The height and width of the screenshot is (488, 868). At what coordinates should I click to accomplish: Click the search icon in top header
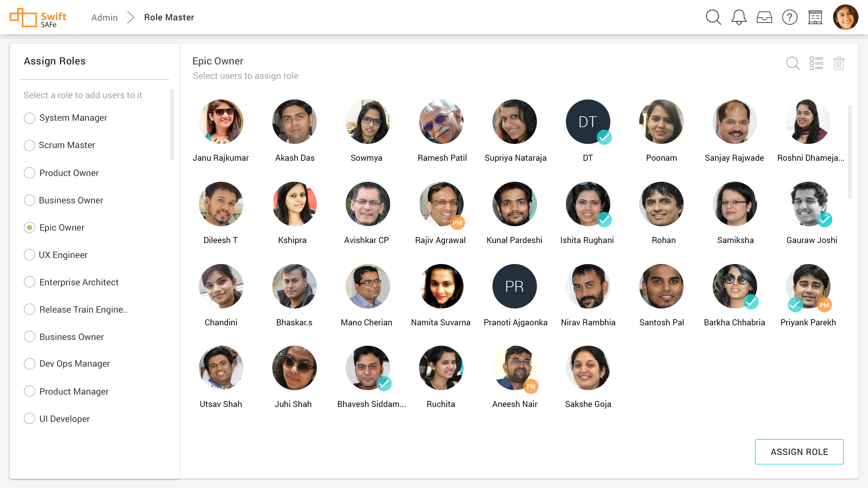[713, 17]
